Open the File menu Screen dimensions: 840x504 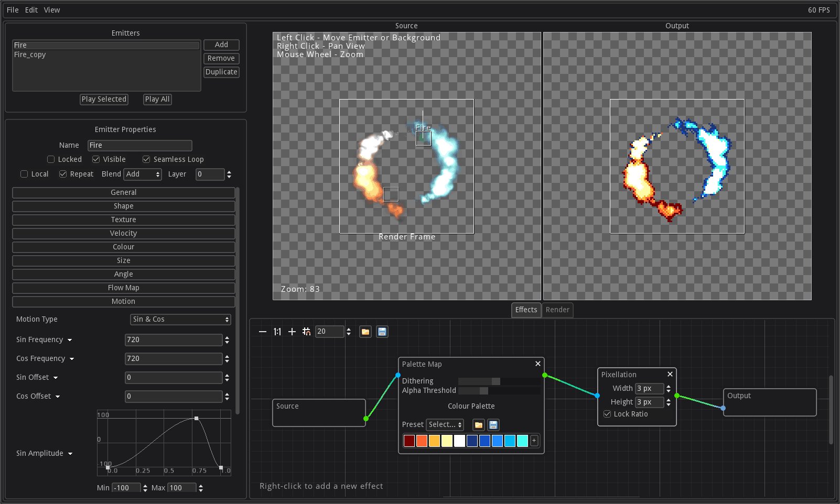tap(13, 10)
